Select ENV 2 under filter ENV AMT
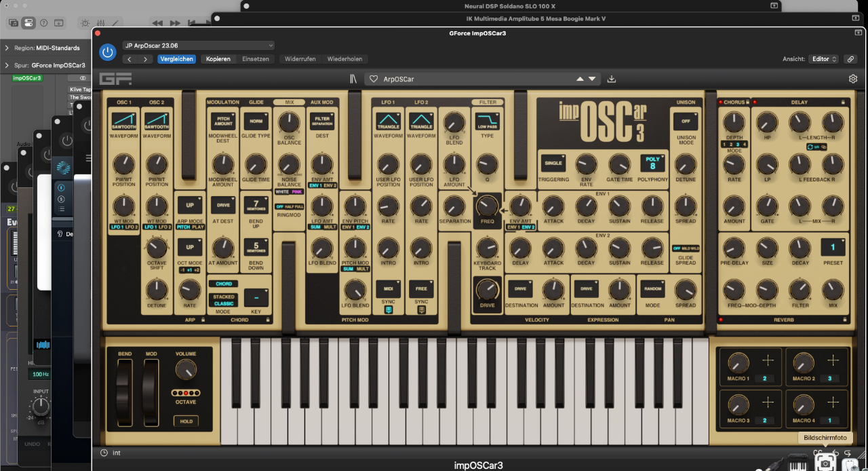 point(527,227)
